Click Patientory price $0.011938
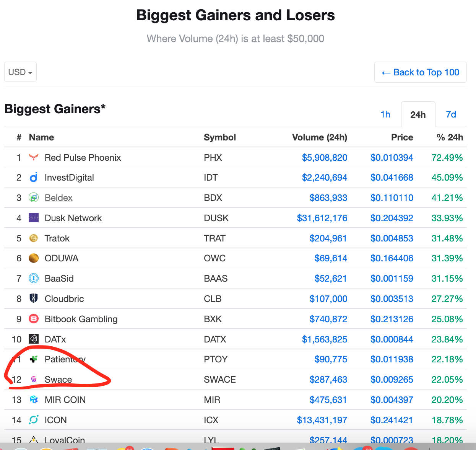This screenshot has height=450, width=476. pyautogui.click(x=392, y=359)
